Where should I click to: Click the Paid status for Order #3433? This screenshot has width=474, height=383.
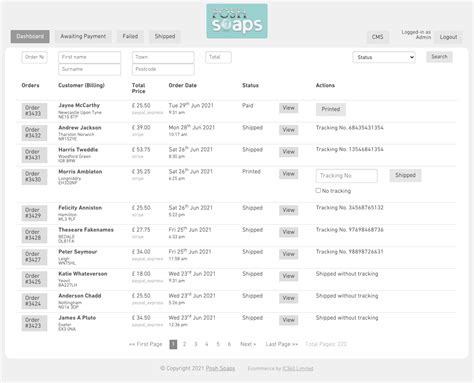(x=248, y=106)
